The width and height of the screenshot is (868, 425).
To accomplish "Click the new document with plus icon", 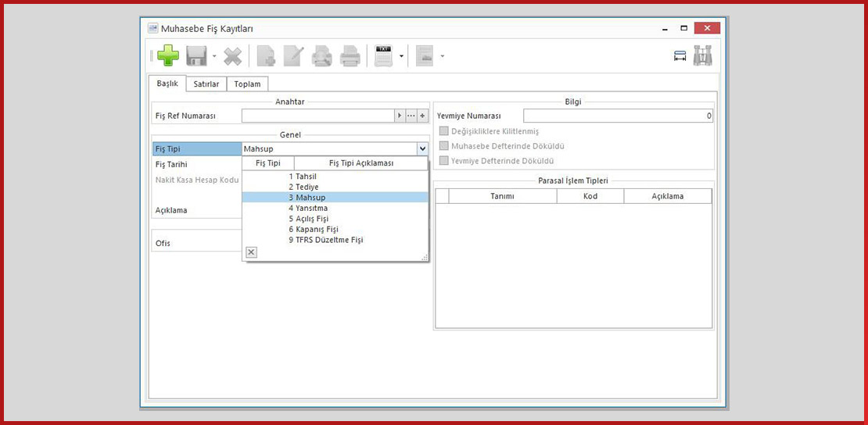I will [267, 56].
